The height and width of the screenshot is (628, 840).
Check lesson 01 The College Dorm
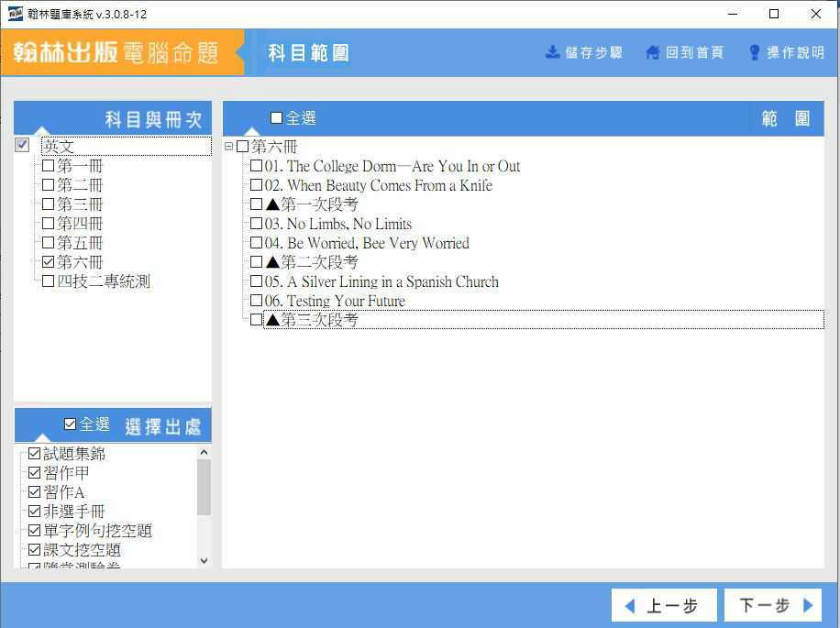(x=256, y=165)
